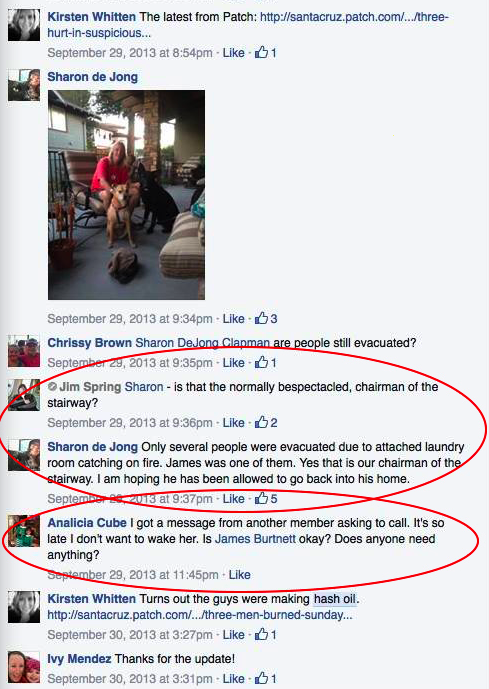Click thumbs-up icon showing 5 on Sharon's reply
This screenshot has width=489, height=689.
click(261, 498)
